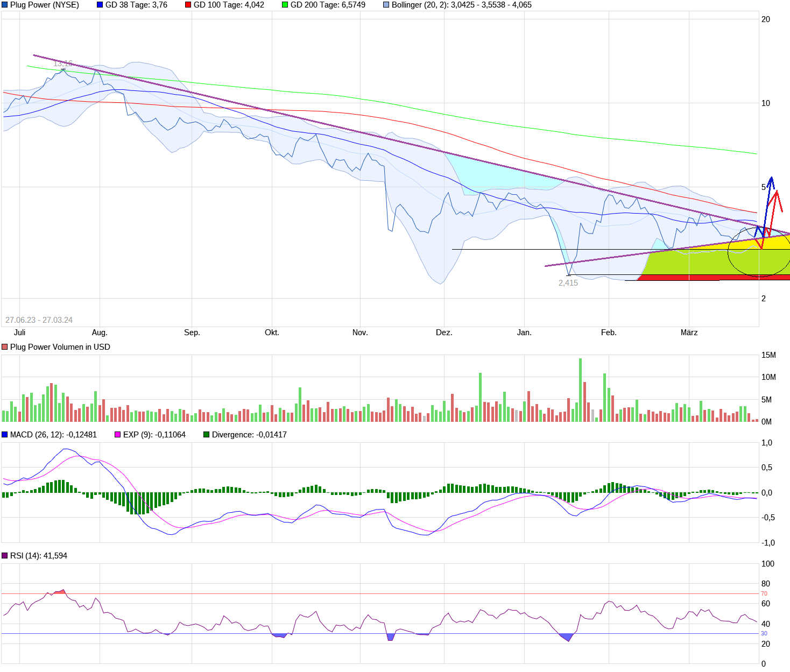Click the '0,0' MACD axis label
This screenshot has height=672, width=790.
[x=767, y=493]
